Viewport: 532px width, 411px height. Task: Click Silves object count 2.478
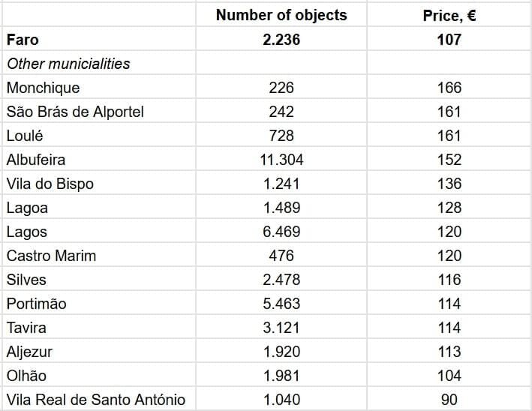[x=281, y=280]
